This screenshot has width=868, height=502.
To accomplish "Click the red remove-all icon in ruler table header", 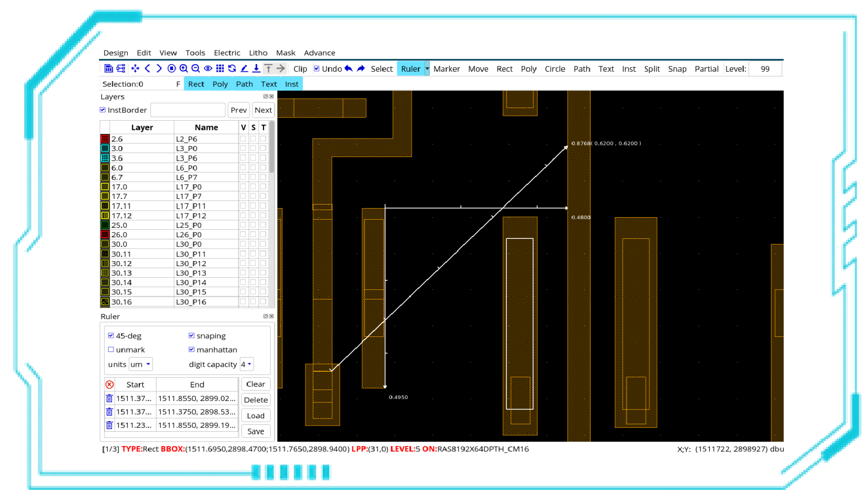I will [x=110, y=384].
